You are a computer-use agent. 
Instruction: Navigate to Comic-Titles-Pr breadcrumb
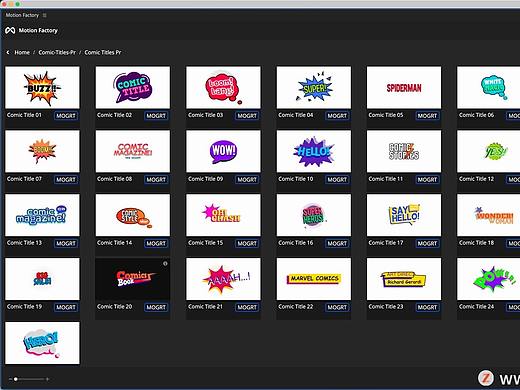pyautogui.click(x=57, y=52)
